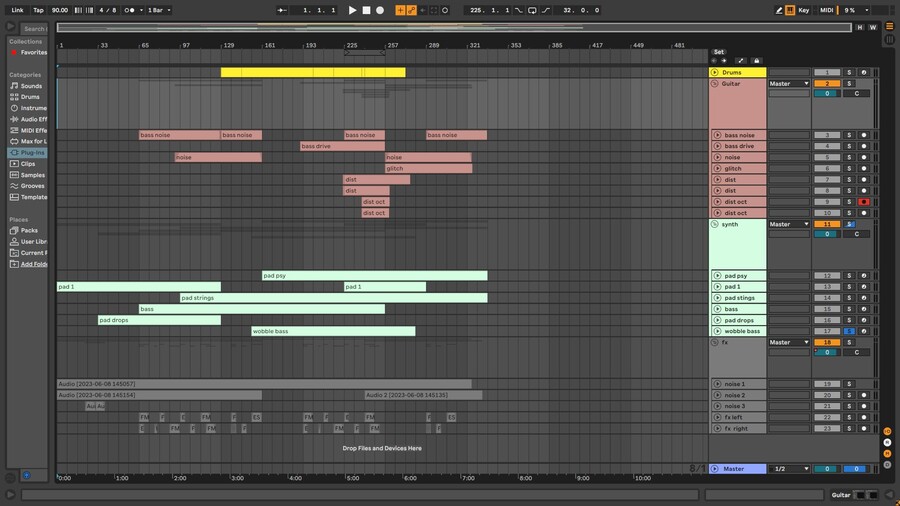The width and height of the screenshot is (900, 506).
Task: Click the Stop transport button
Action: point(366,10)
